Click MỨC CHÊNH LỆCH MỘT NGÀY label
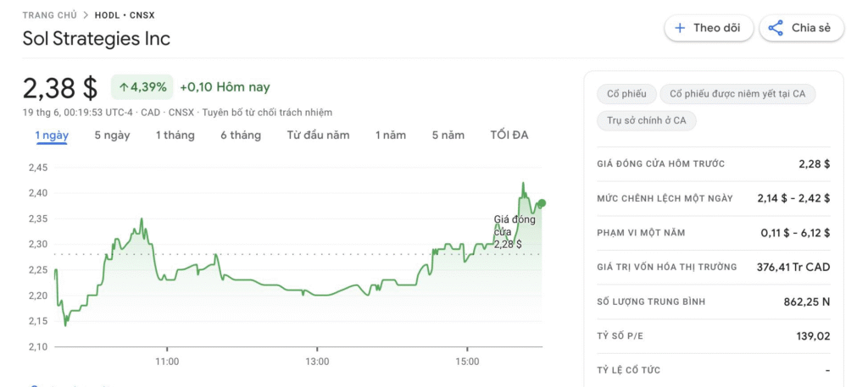868x387 pixels. coord(665,198)
